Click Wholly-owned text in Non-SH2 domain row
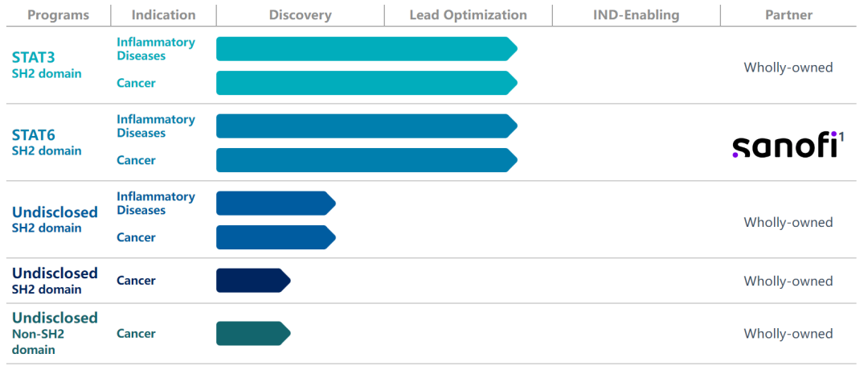Screen dimensions: 868x366 pos(788,334)
